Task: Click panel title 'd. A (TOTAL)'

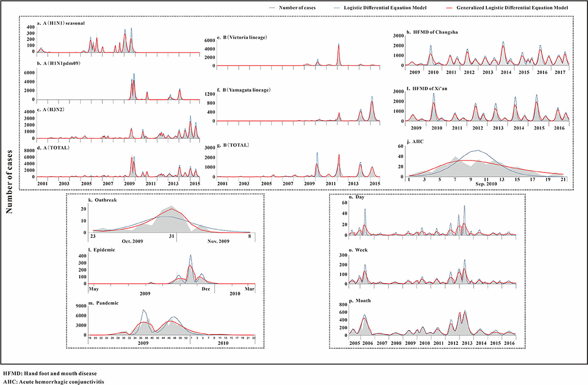Action: click(53, 147)
